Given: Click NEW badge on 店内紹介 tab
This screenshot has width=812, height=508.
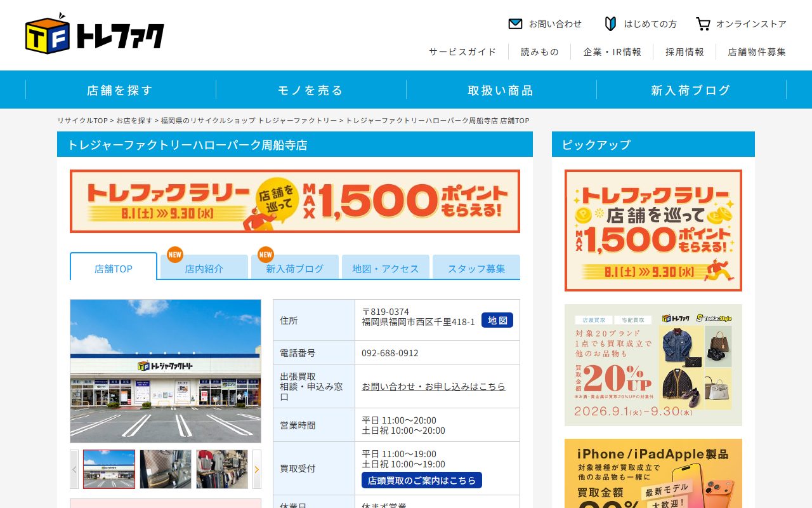Looking at the screenshot, I should pos(175,255).
